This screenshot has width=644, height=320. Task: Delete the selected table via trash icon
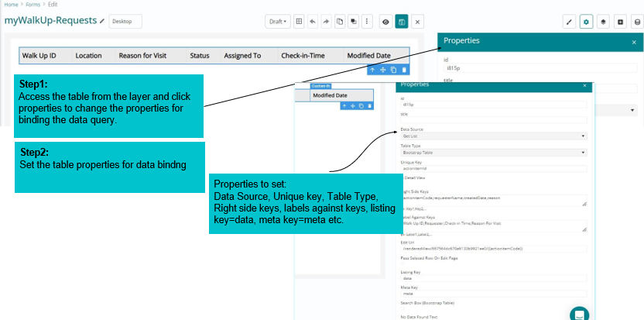pos(403,70)
